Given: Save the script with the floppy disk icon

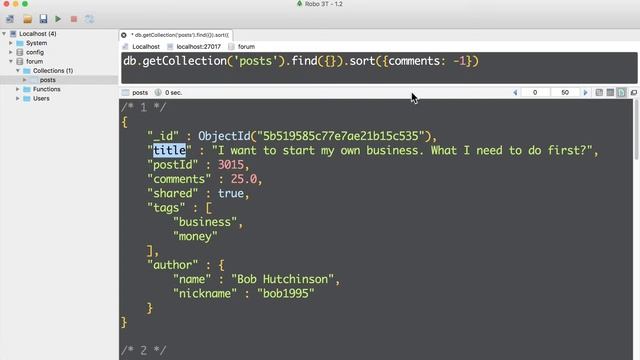Looking at the screenshot, I should point(43,19).
